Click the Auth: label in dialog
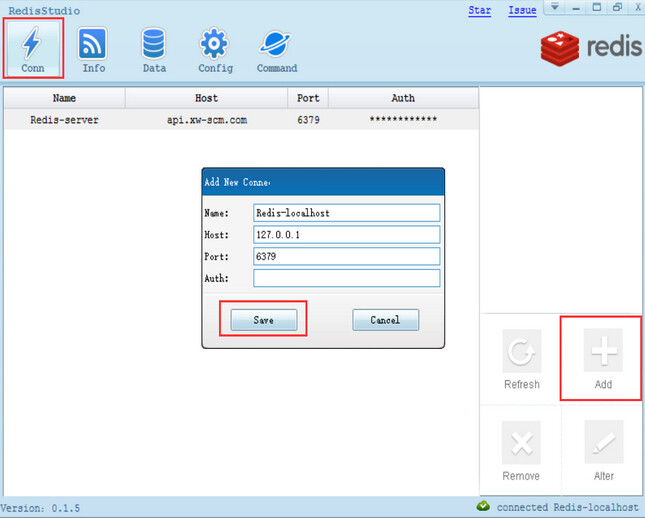 click(216, 279)
